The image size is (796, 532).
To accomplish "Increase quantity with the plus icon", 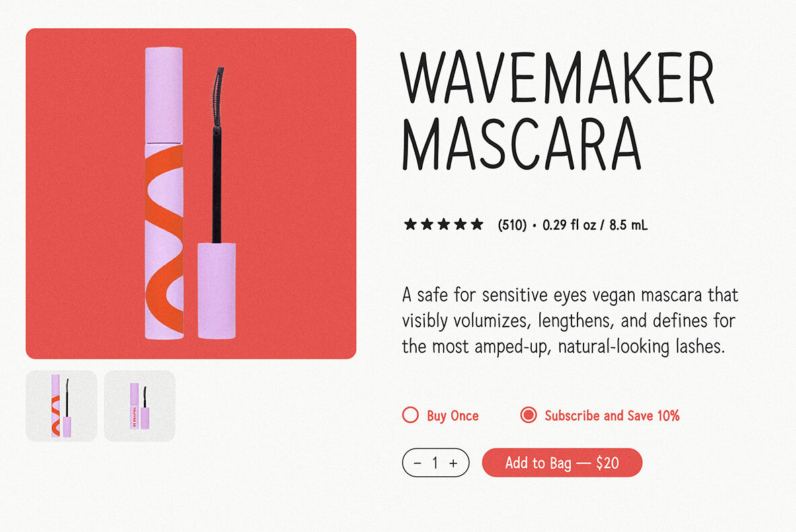I will coord(453,463).
